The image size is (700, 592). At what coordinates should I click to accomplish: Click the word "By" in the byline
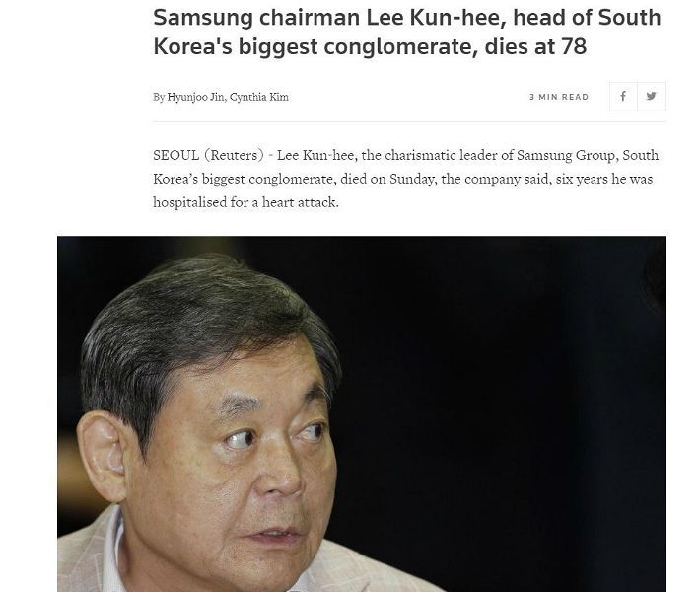pyautogui.click(x=159, y=97)
